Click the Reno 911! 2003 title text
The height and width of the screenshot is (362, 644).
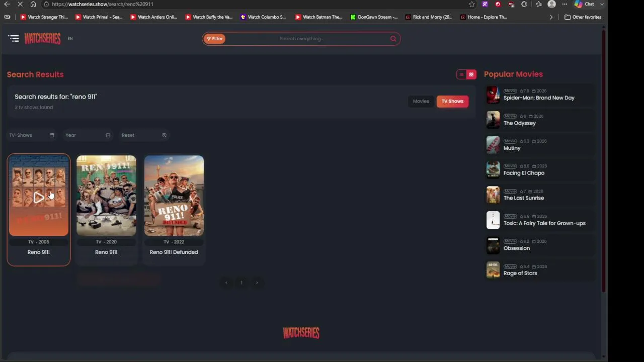(39, 252)
